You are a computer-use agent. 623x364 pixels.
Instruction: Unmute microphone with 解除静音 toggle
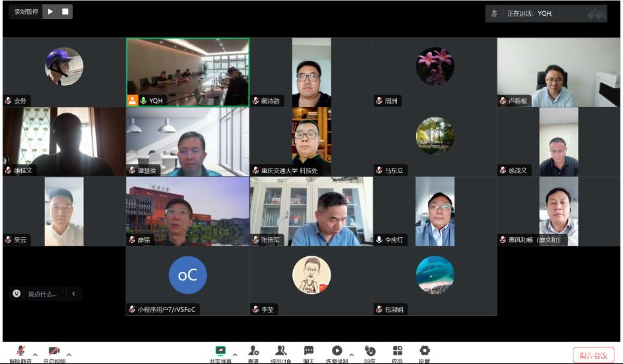21,351
